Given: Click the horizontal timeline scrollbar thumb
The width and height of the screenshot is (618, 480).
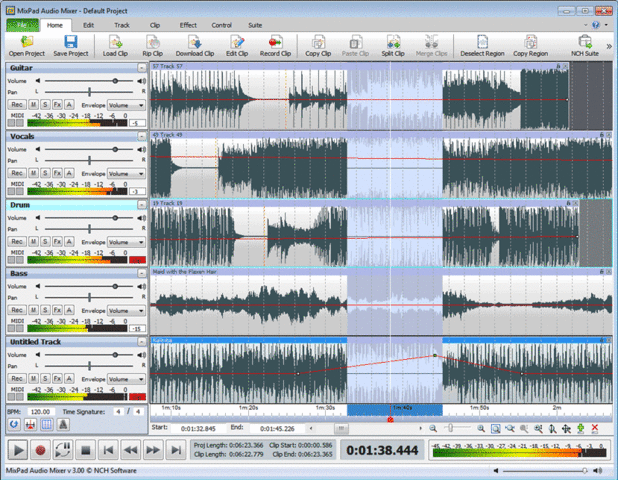Looking at the screenshot, I should pos(341,428).
